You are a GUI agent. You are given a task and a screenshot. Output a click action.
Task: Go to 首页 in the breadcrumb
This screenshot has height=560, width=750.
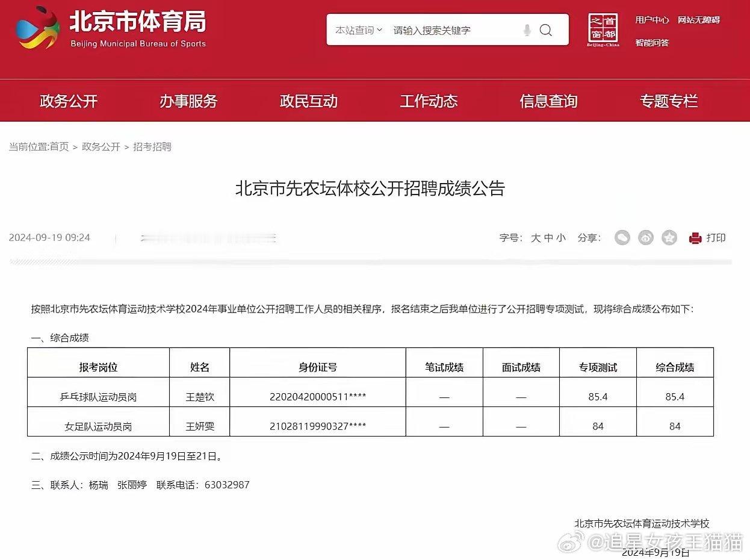coord(59,147)
